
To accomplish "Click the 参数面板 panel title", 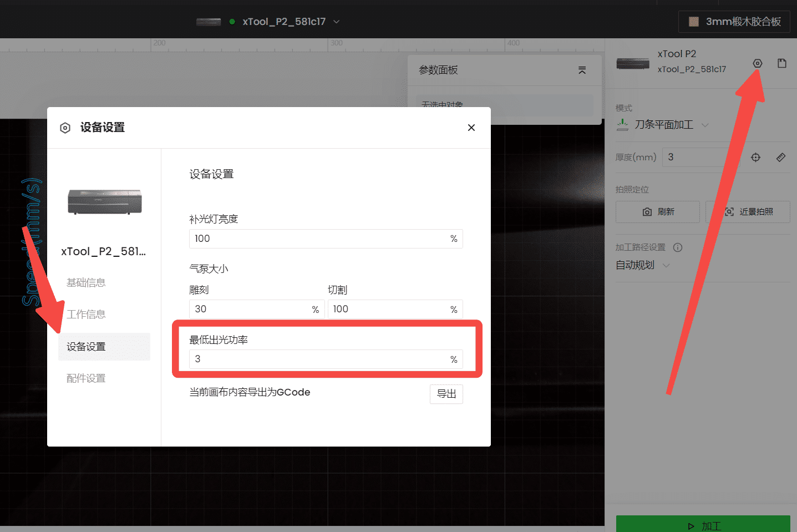I will [438, 70].
